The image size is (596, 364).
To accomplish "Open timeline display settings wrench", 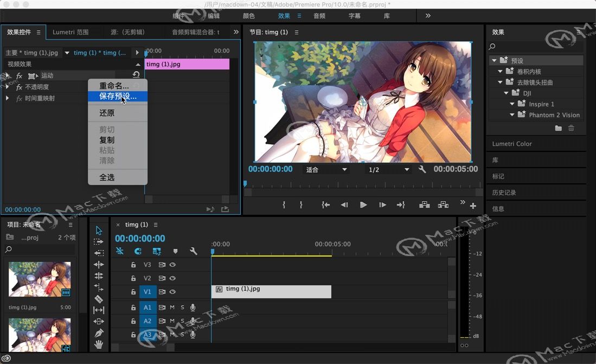I will pyautogui.click(x=194, y=251).
